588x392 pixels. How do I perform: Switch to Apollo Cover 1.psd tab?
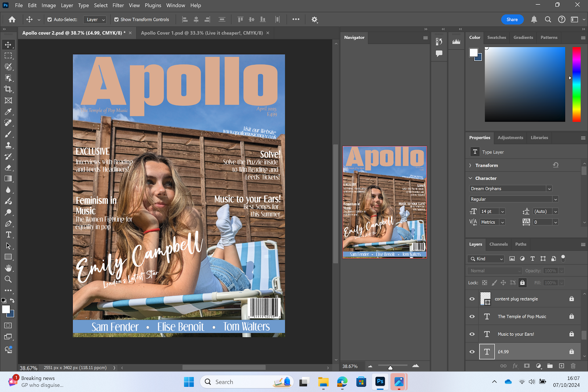[x=202, y=33]
